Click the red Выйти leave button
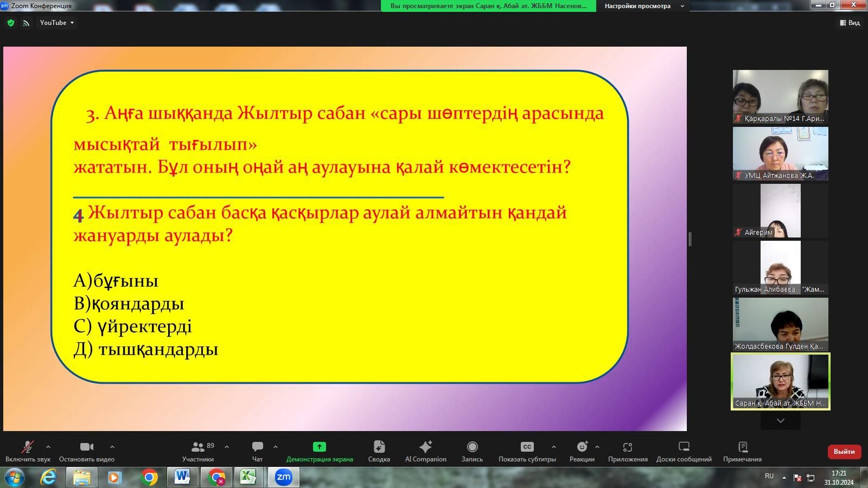The height and width of the screenshot is (488, 868). tap(844, 451)
